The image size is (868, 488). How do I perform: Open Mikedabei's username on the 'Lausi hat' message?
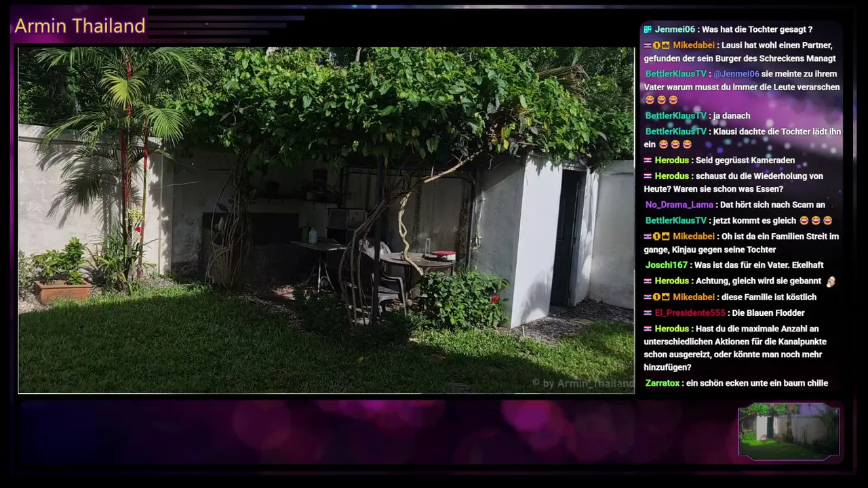coord(694,45)
